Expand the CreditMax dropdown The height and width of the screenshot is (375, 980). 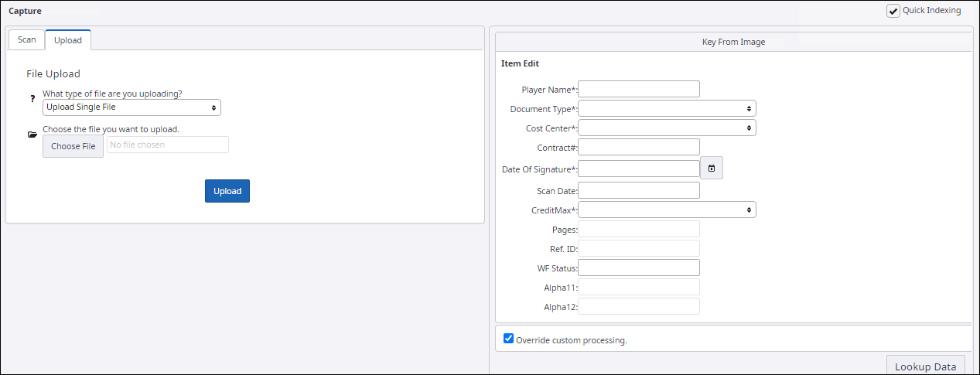pyautogui.click(x=667, y=210)
